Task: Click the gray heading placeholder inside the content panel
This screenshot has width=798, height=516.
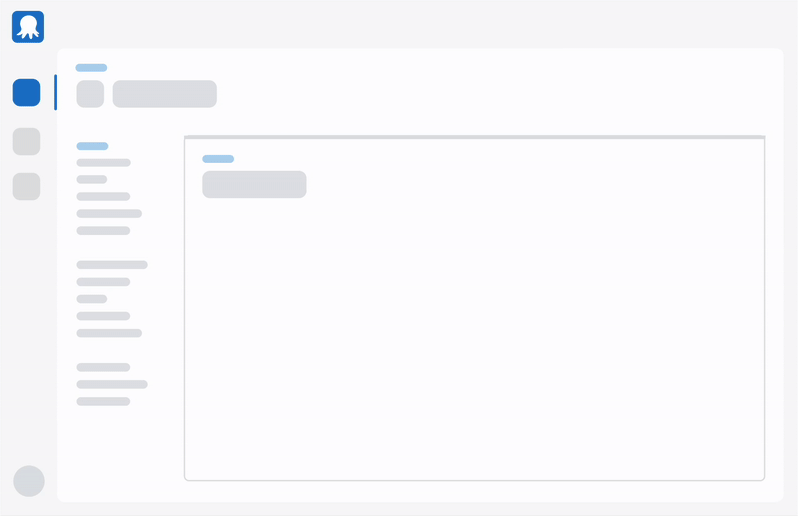Action: click(x=254, y=185)
